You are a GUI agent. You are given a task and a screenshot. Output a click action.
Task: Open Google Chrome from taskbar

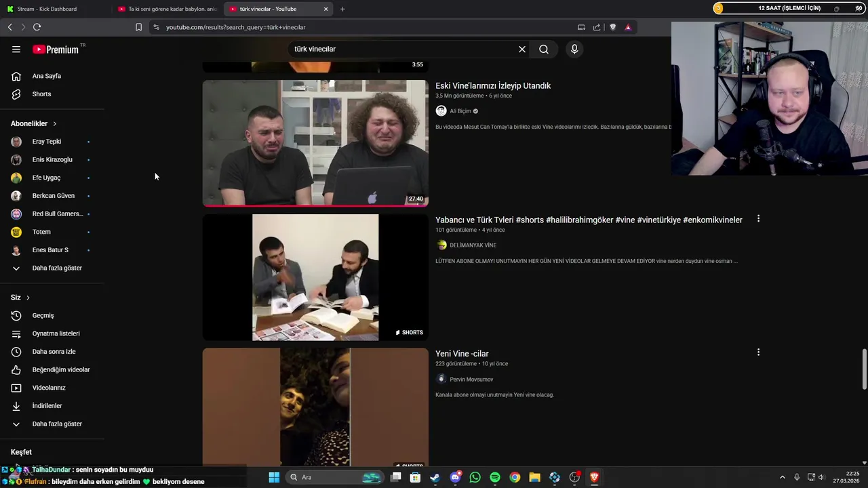515,477
